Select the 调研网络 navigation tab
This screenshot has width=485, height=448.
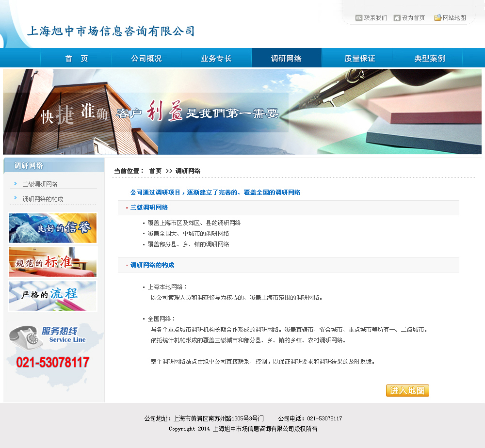coord(286,58)
